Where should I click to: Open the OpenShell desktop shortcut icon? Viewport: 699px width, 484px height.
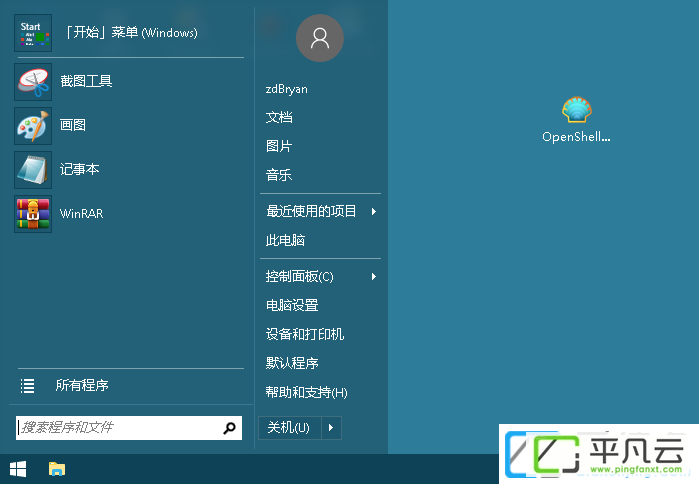pos(577,110)
